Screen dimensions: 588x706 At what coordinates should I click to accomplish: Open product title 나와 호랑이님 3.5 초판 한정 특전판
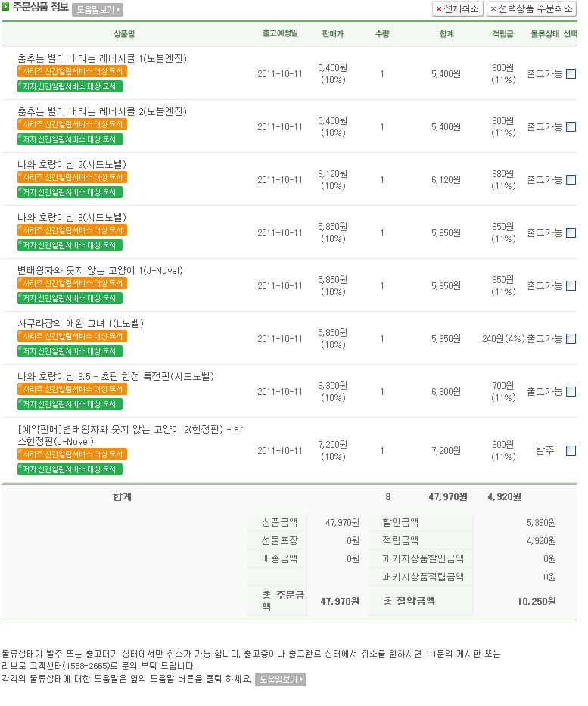tap(116, 376)
